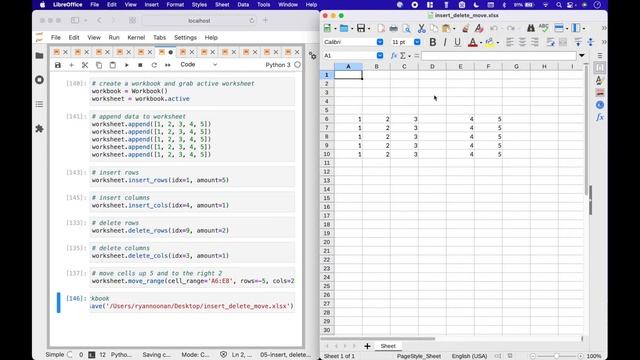Viewport: 640px width, 360px height.
Task: Apply the red font color swatch
Action: pos(473,42)
